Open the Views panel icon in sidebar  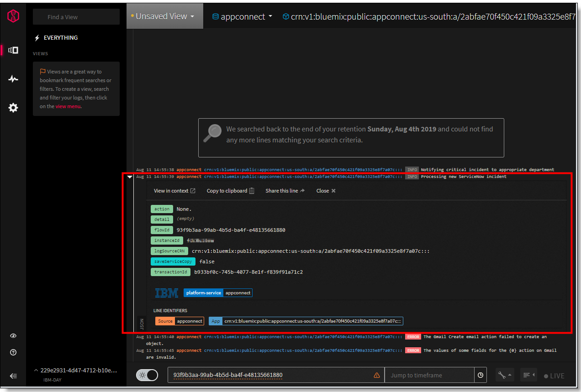13,50
